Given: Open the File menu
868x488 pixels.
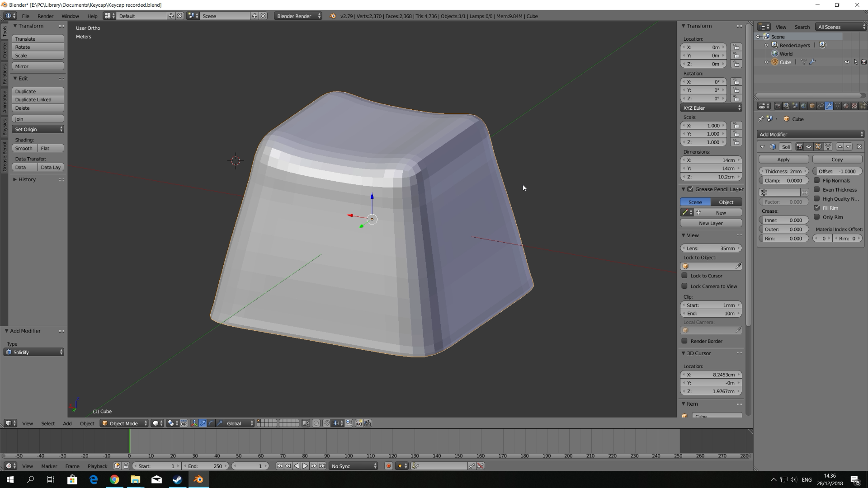Looking at the screenshot, I should click(26, 16).
